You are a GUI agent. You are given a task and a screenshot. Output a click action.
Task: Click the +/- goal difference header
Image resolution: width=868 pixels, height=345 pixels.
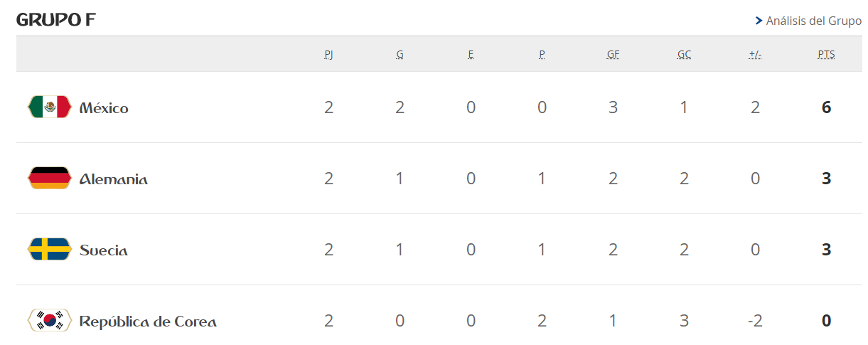pos(755,55)
